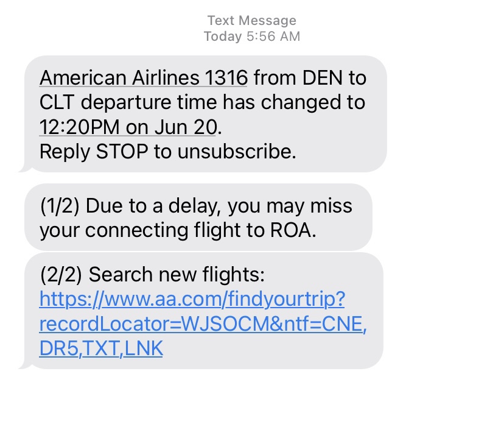Click the Today 5:56 AM timestamp
504x427 pixels.
pyautogui.click(x=251, y=36)
